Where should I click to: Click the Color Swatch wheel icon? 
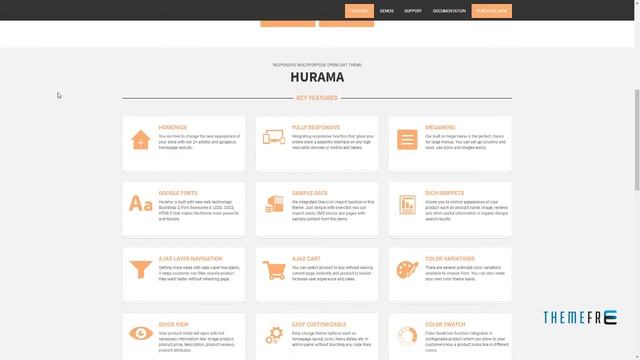pos(407,336)
